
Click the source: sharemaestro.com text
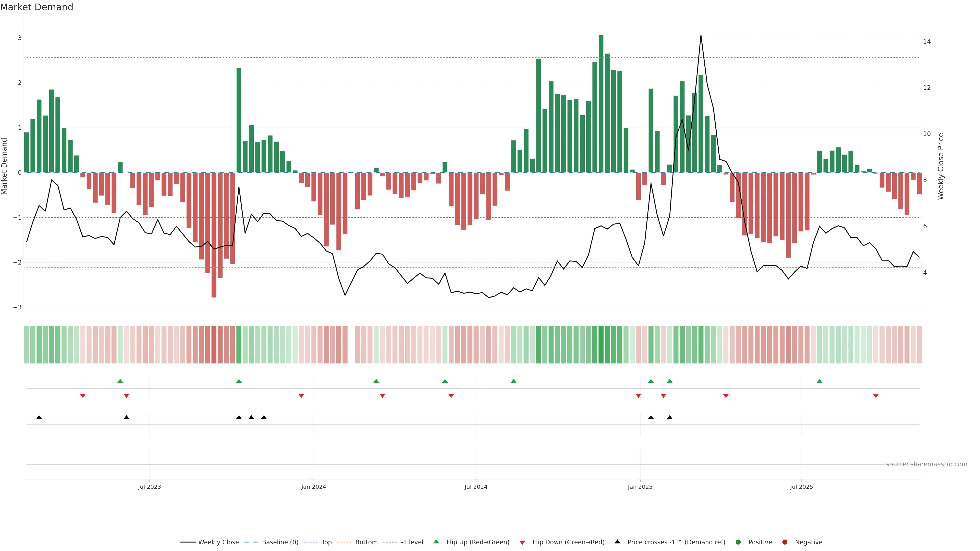926,464
